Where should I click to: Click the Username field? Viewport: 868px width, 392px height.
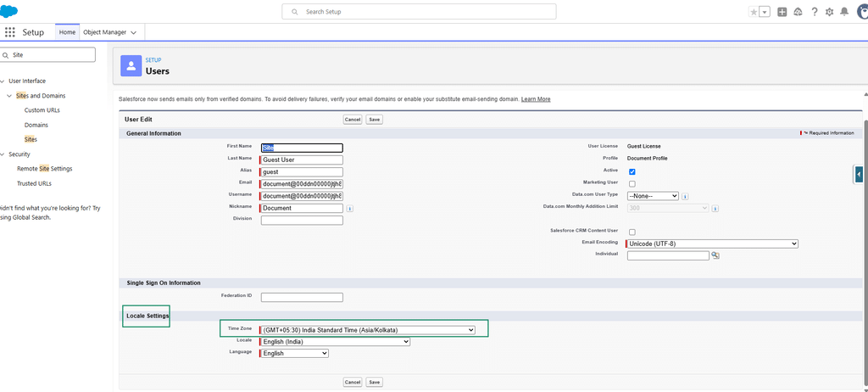coord(302,196)
